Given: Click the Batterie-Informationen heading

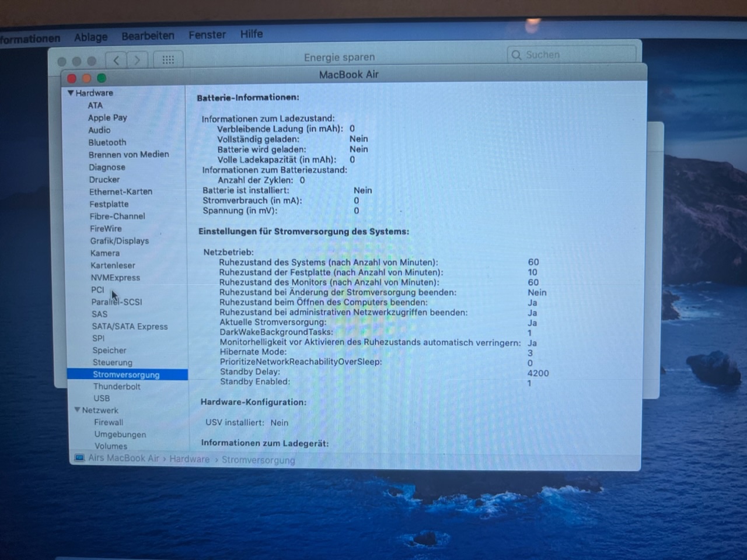Looking at the screenshot, I should point(248,98).
